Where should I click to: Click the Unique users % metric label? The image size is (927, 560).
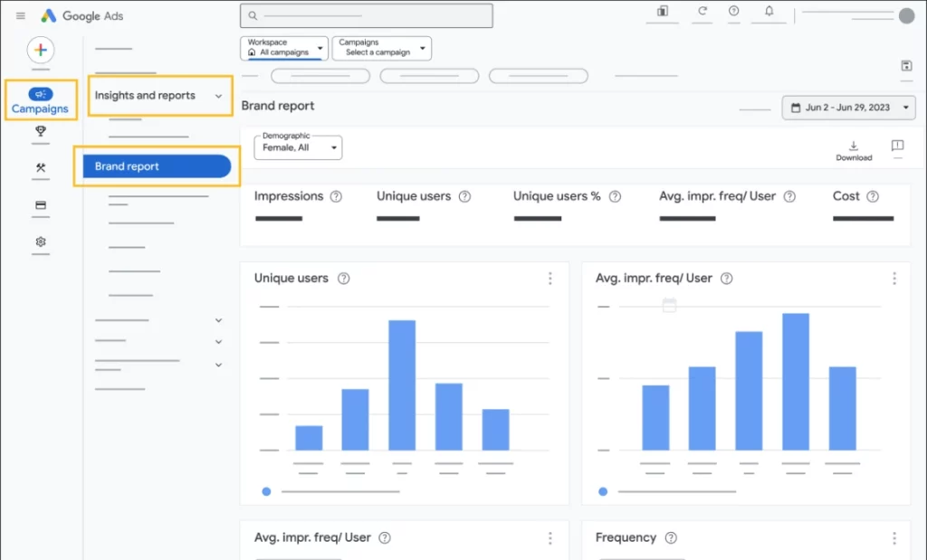coord(557,196)
